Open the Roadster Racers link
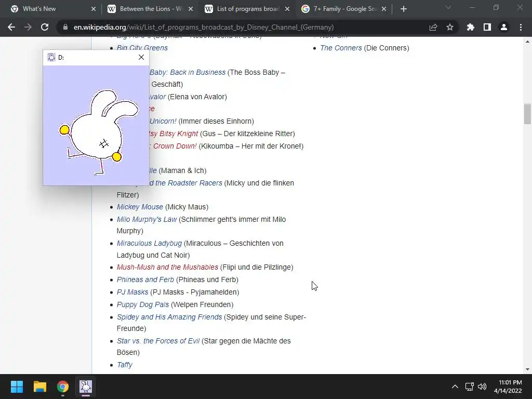The image size is (532, 399). click(x=186, y=183)
